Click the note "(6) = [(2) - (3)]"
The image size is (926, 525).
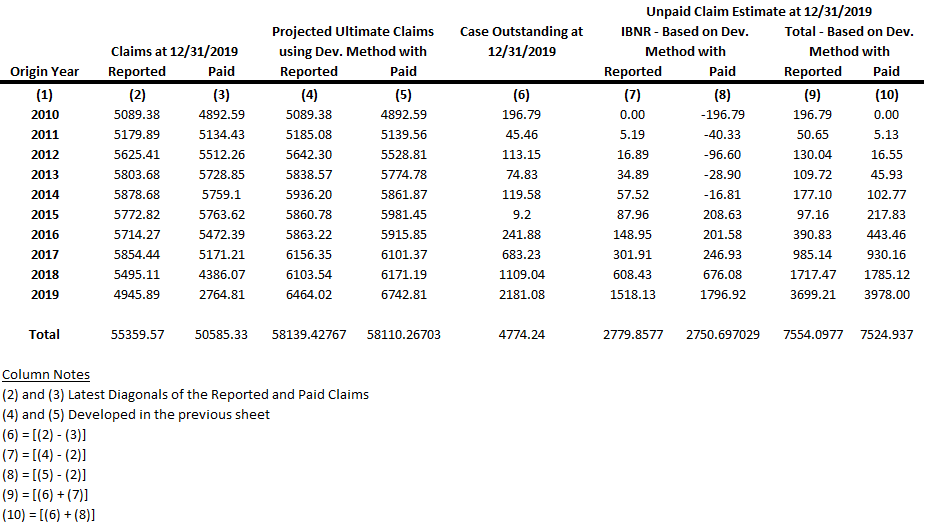tap(50, 435)
